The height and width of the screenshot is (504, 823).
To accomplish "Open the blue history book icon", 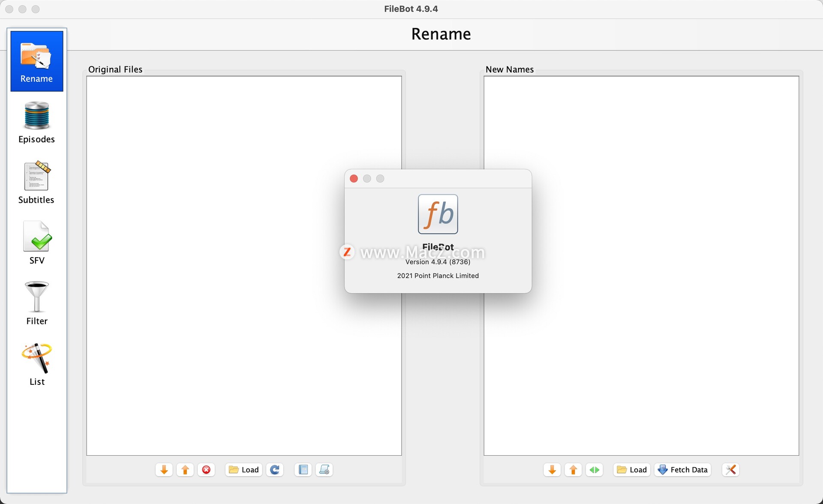I will pyautogui.click(x=303, y=470).
